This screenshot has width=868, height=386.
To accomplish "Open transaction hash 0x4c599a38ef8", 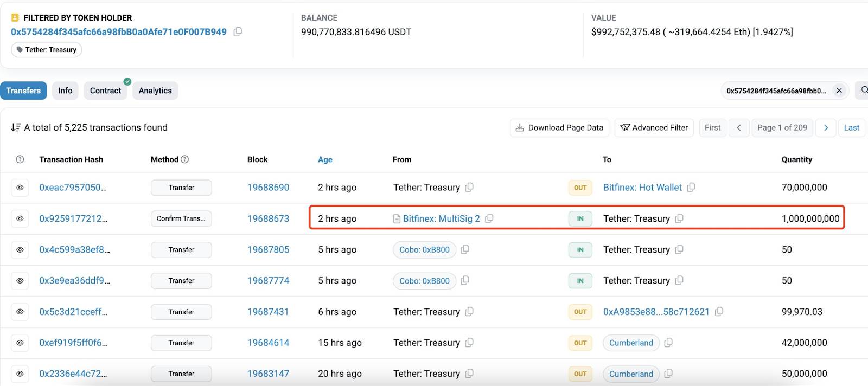I will click(74, 250).
